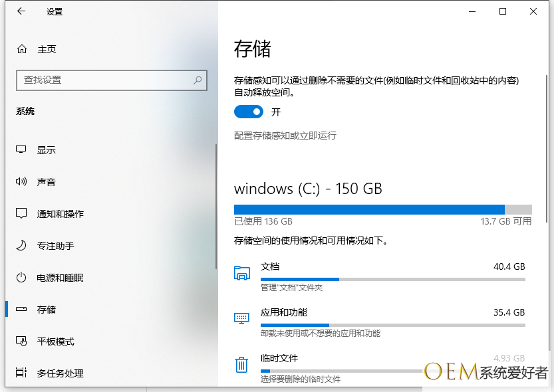Open the 平板模式 settings page

coord(55,342)
